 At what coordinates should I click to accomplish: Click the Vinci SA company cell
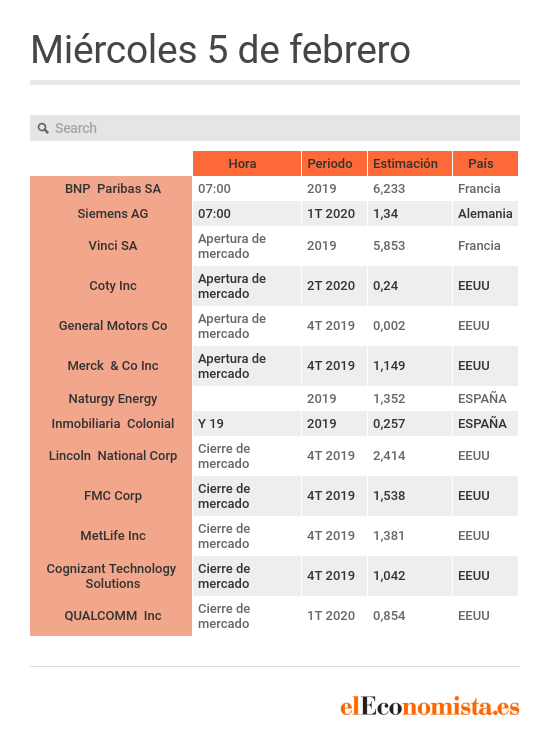(111, 246)
